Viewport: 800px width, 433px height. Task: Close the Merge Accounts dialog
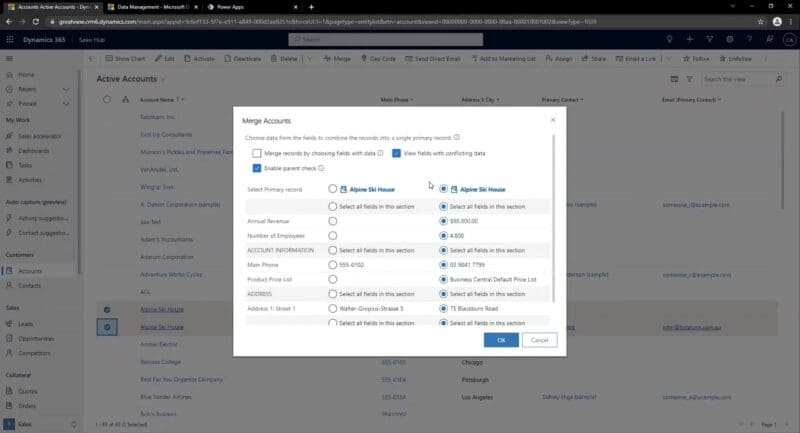pos(553,120)
